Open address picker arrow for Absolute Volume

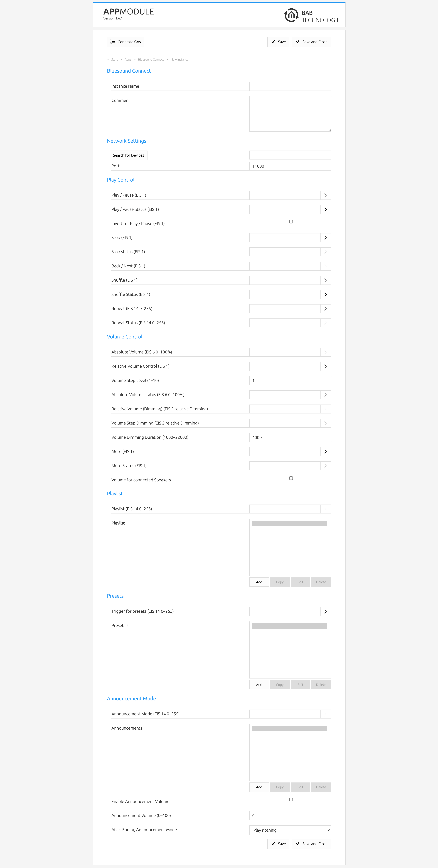point(325,352)
